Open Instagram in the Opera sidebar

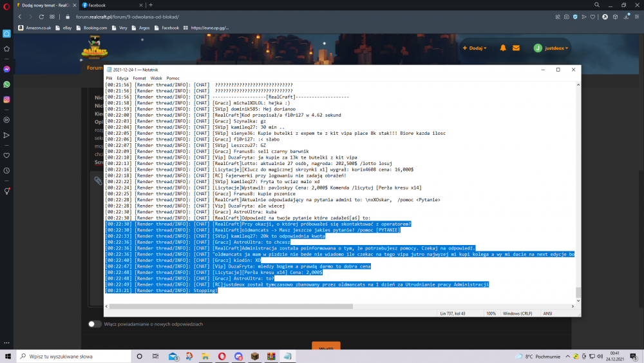pos(6,100)
